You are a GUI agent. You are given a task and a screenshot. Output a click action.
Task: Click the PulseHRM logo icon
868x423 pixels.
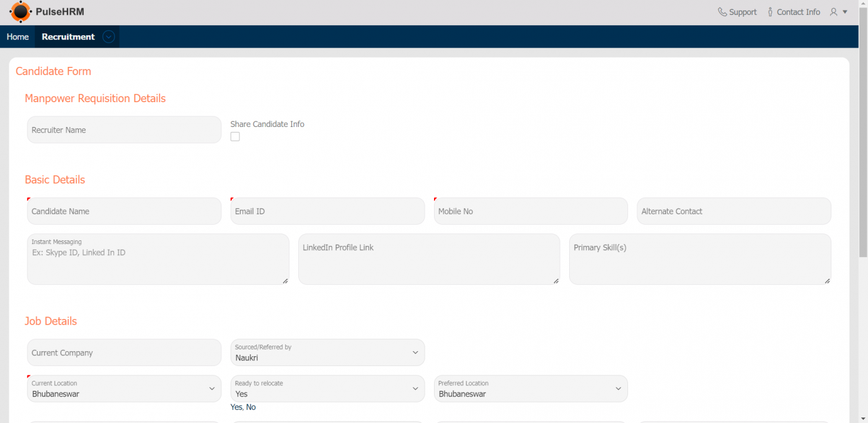tap(20, 12)
